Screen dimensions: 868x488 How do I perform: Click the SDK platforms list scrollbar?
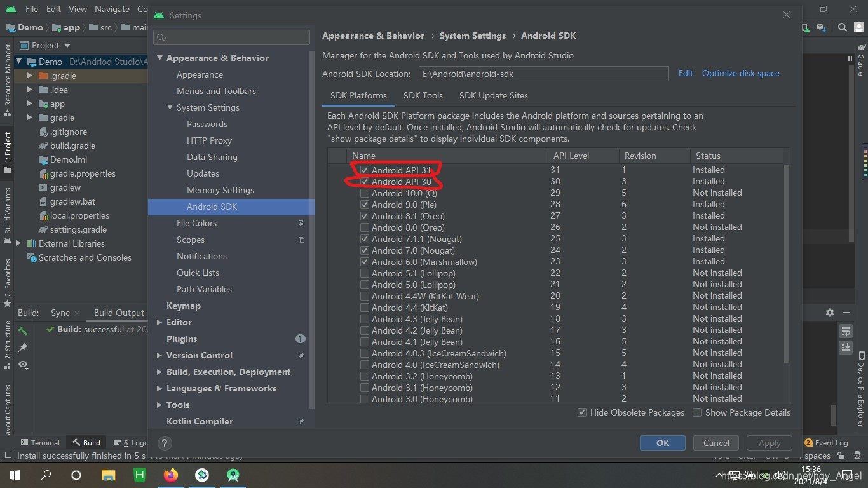tap(787, 264)
